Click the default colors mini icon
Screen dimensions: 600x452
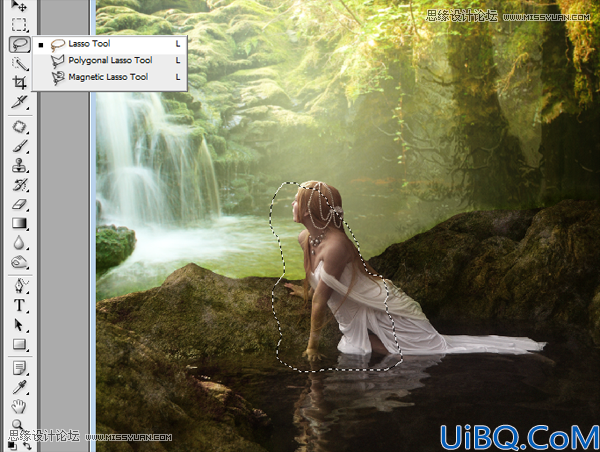click(12, 445)
